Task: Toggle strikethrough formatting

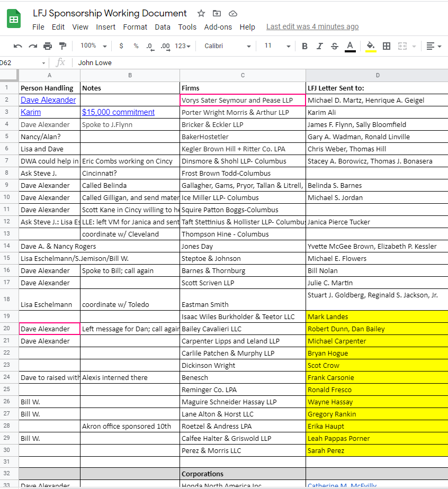Action: point(335,46)
